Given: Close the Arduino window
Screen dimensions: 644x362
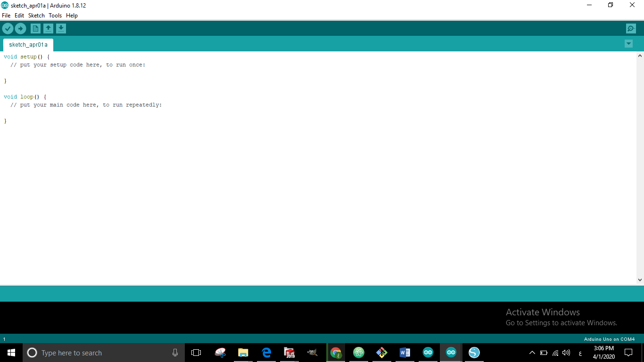Looking at the screenshot, I should 632,5.
